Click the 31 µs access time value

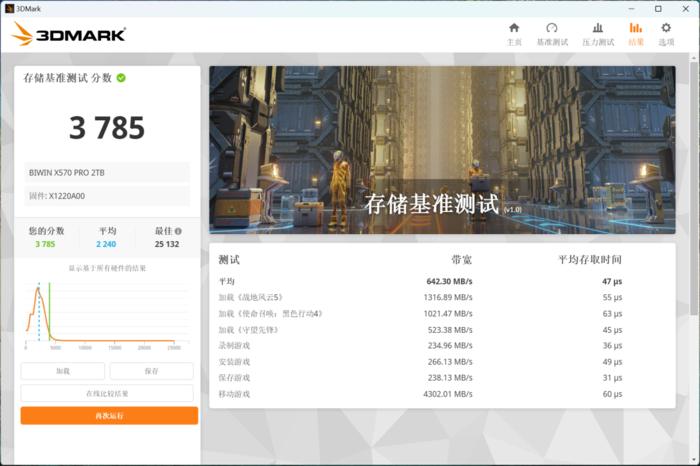[x=612, y=378]
